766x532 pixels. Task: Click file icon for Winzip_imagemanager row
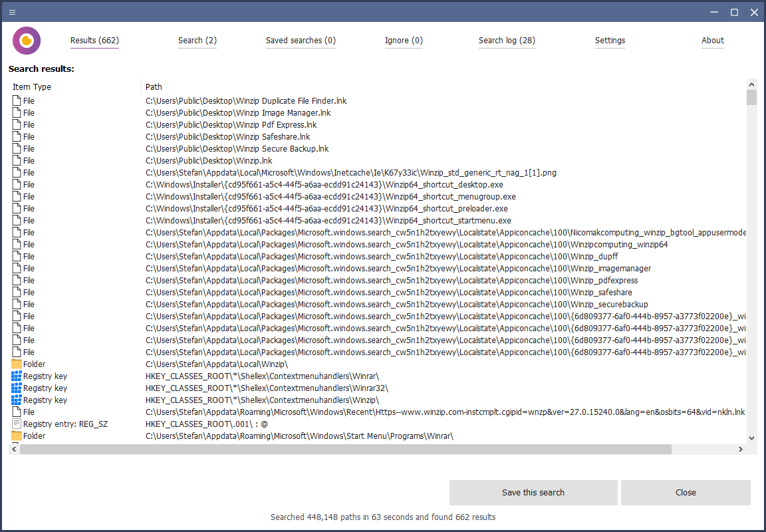17,268
